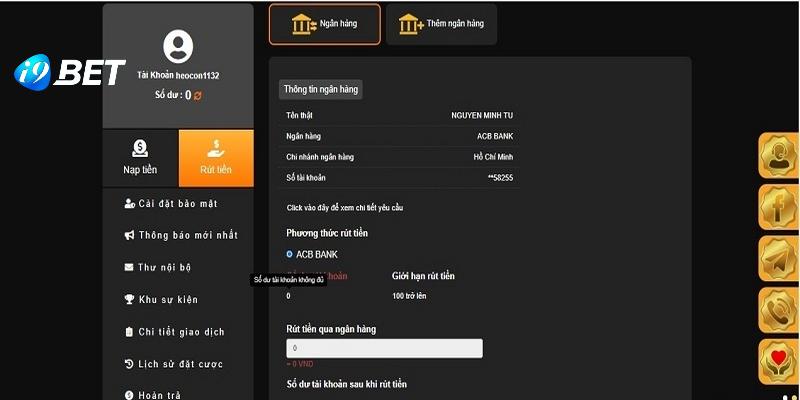Refresh the account balance
Viewport: 800px width, 400px height.
pos(198,96)
